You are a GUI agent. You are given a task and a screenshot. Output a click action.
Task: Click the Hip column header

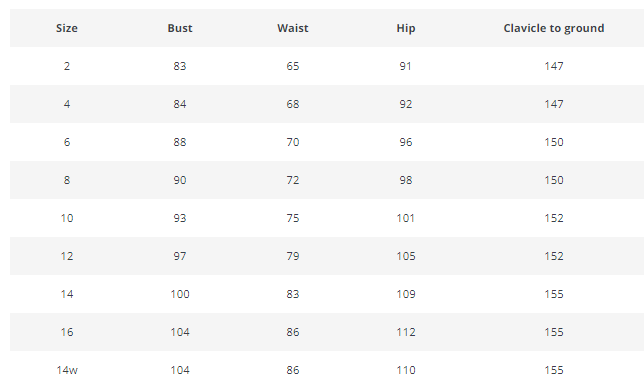405,28
